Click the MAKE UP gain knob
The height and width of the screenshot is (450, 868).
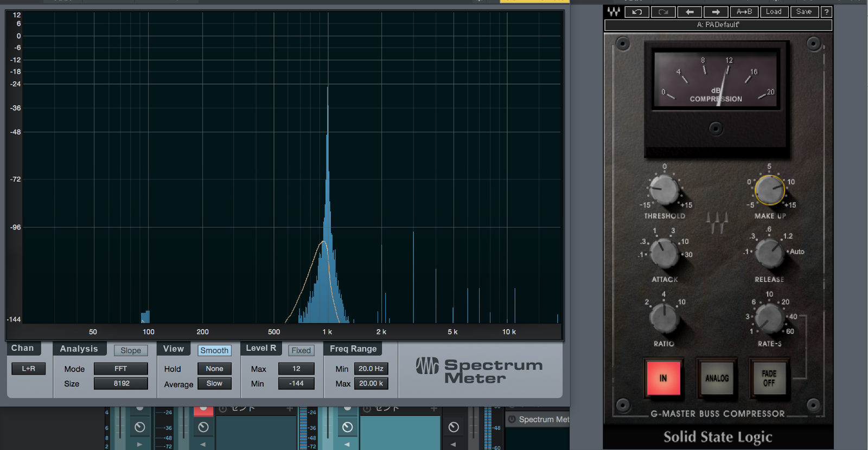coord(769,190)
